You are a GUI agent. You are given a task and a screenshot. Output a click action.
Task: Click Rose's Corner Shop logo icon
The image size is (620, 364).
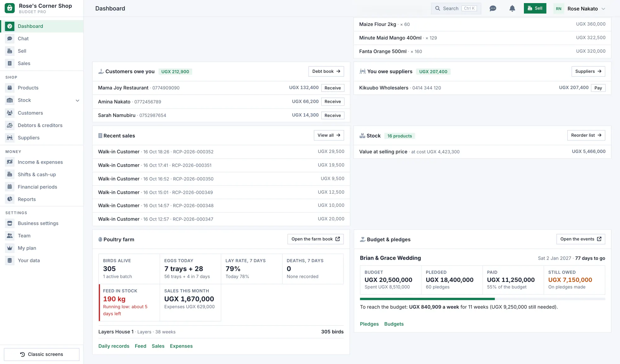coord(10,8)
